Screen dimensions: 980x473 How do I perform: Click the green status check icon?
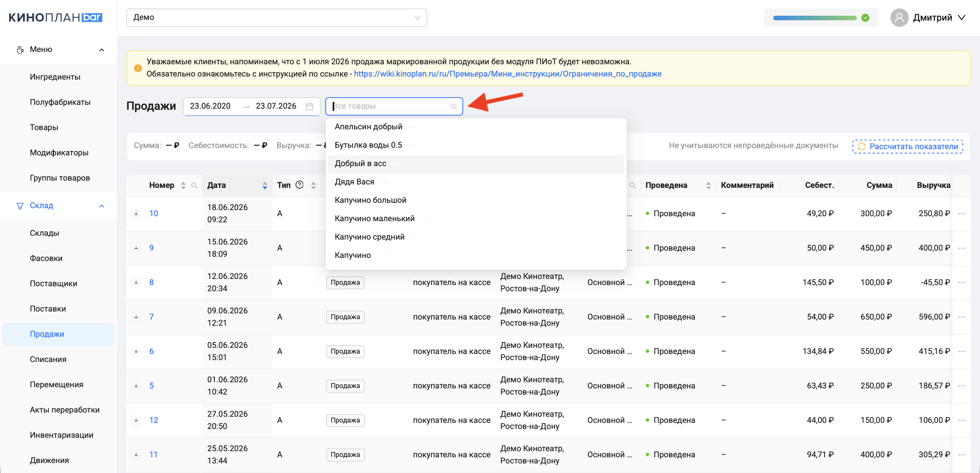[865, 18]
